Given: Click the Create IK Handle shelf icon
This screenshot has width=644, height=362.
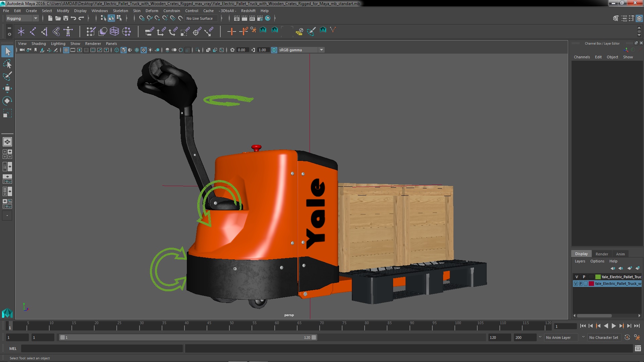Looking at the screenshot, I should [x=45, y=32].
